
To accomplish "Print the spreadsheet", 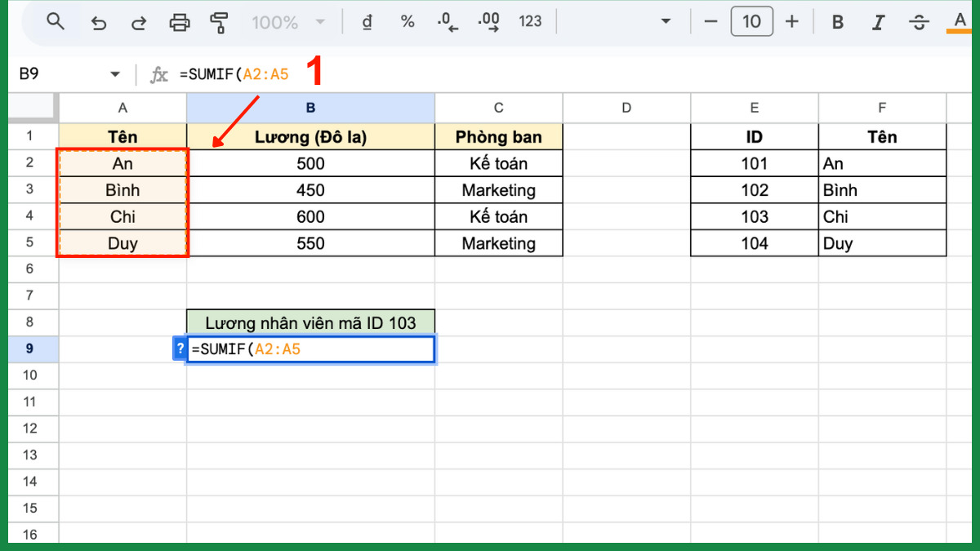I will [180, 22].
